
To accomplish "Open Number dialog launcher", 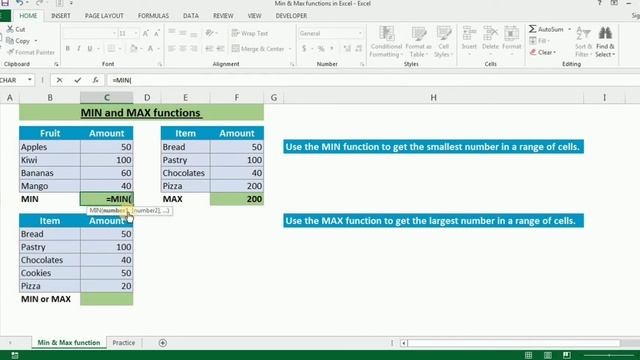I will 362,64.
